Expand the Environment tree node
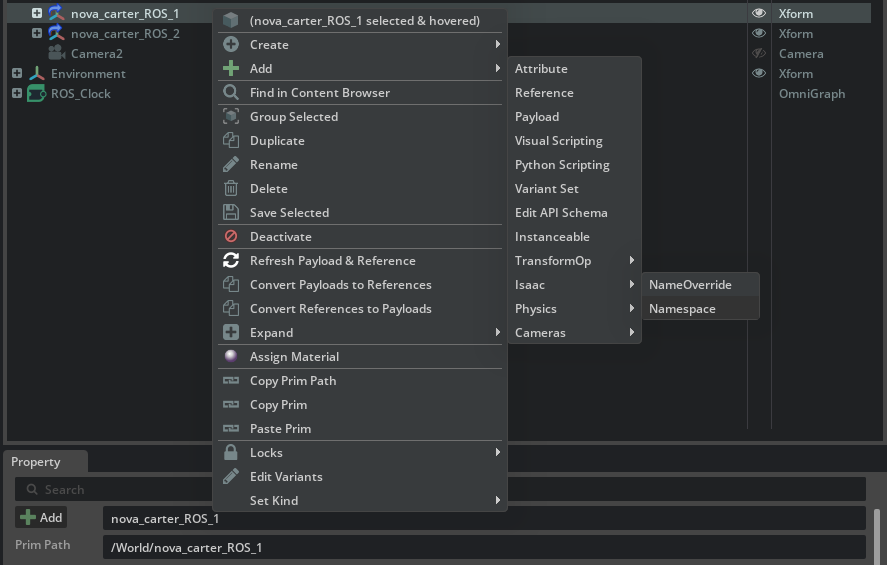887x565 pixels. point(17,74)
